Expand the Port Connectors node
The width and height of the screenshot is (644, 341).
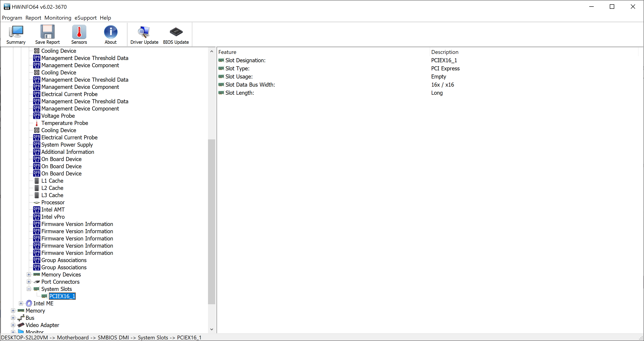coord(29,282)
